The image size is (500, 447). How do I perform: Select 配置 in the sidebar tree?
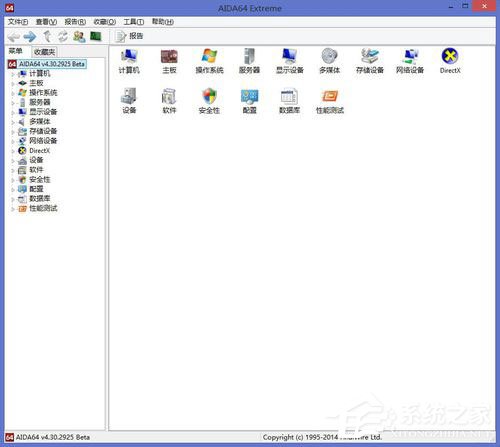click(x=36, y=189)
